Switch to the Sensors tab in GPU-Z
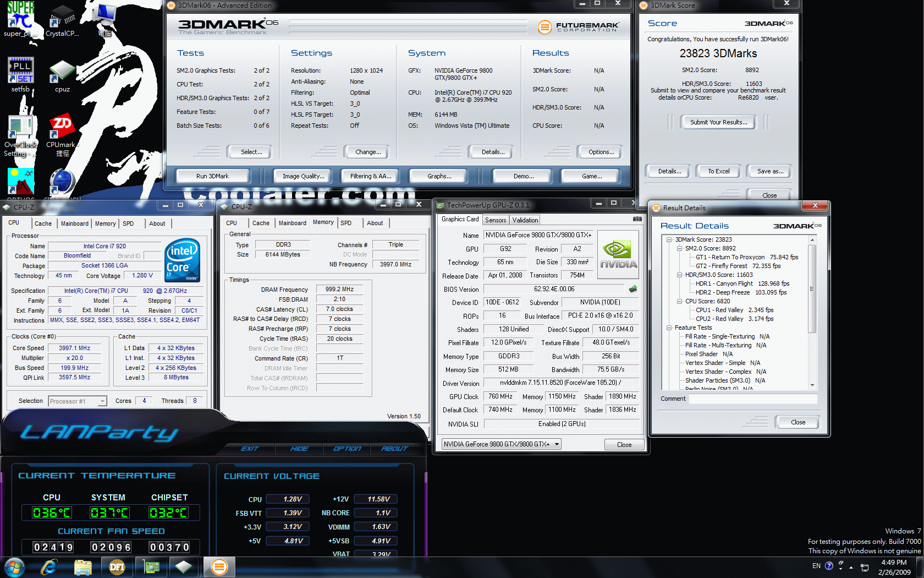Screen dimensions: 924x578 coord(496,220)
